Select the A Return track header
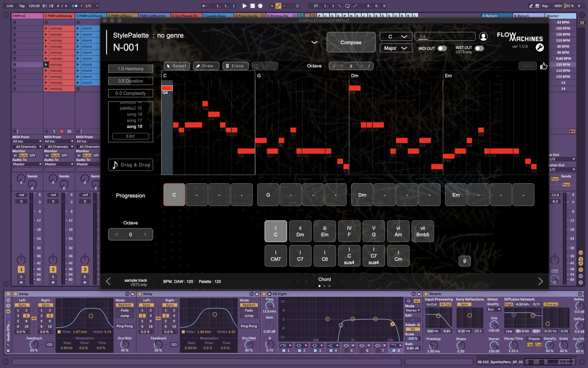This screenshot has width=588, height=368. click(x=497, y=16)
